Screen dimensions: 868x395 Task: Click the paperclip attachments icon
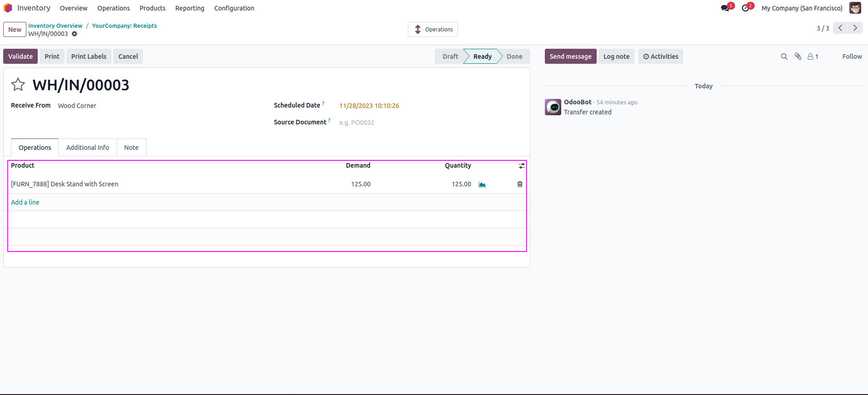pyautogui.click(x=798, y=56)
